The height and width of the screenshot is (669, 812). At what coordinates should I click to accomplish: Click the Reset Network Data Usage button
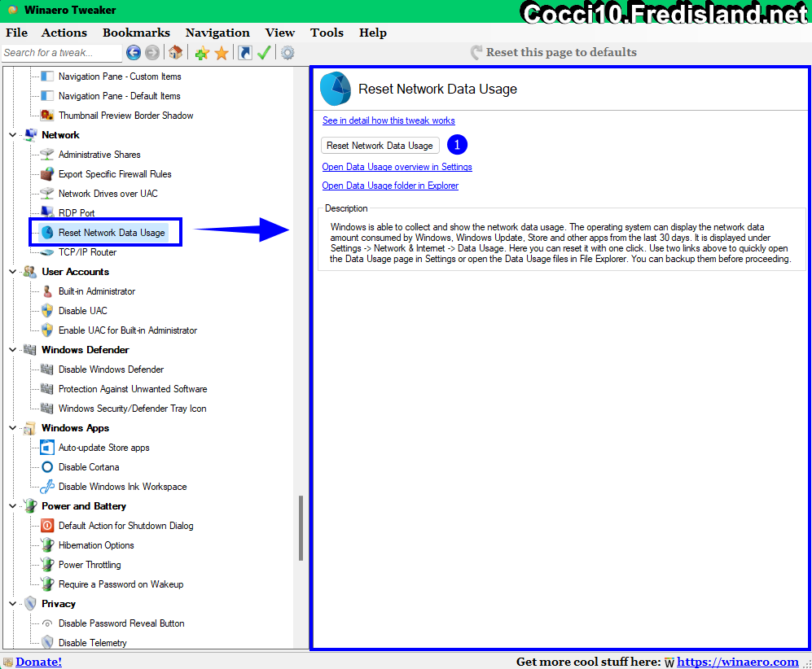380,146
